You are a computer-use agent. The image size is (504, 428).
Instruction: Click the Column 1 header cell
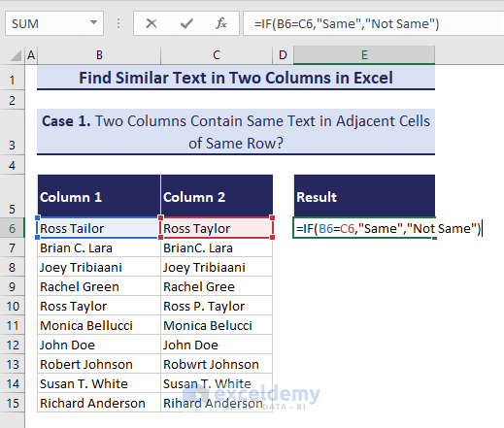coord(99,196)
